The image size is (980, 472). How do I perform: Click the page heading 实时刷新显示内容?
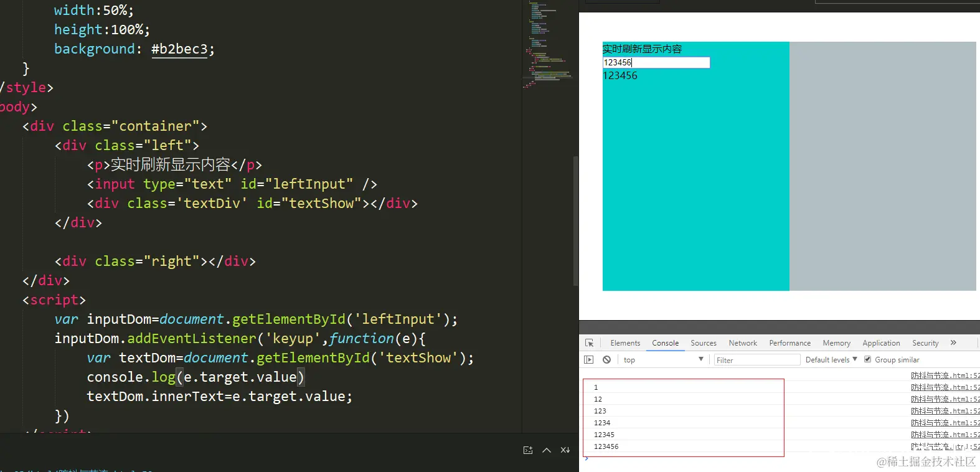point(642,49)
